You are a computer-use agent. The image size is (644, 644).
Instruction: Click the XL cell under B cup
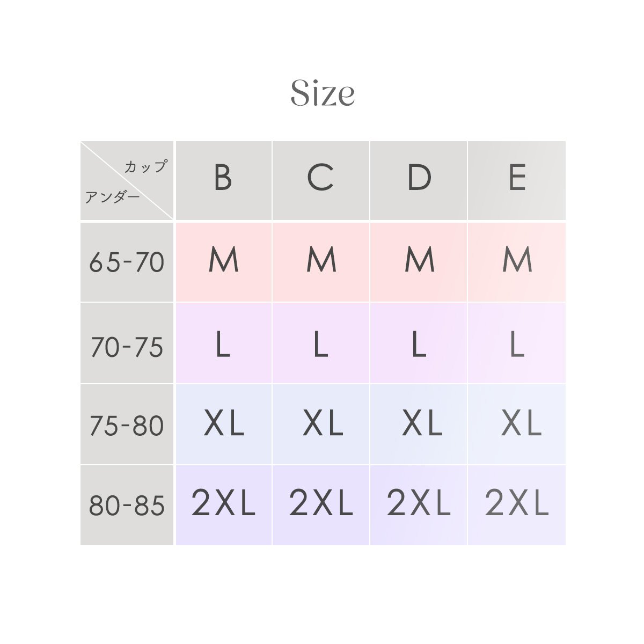223,425
